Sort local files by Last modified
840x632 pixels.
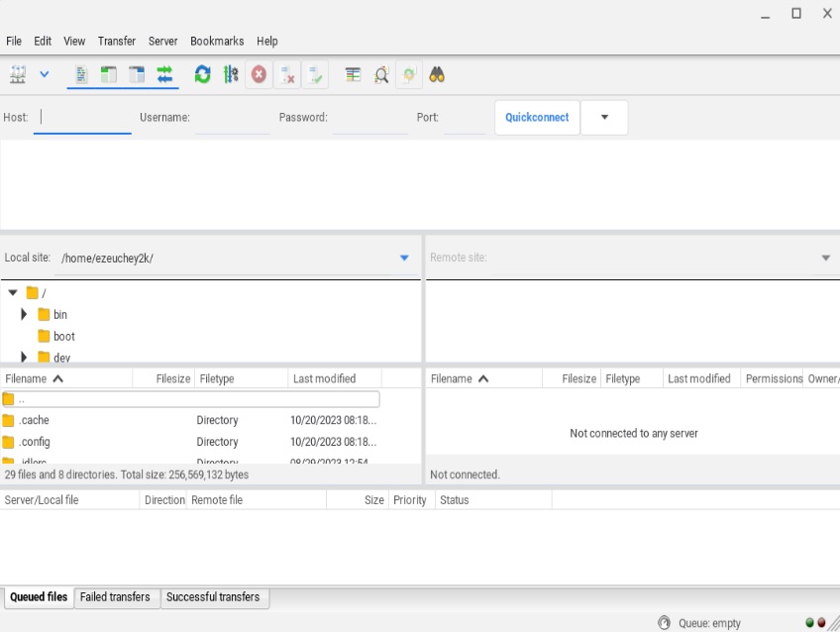click(335, 378)
